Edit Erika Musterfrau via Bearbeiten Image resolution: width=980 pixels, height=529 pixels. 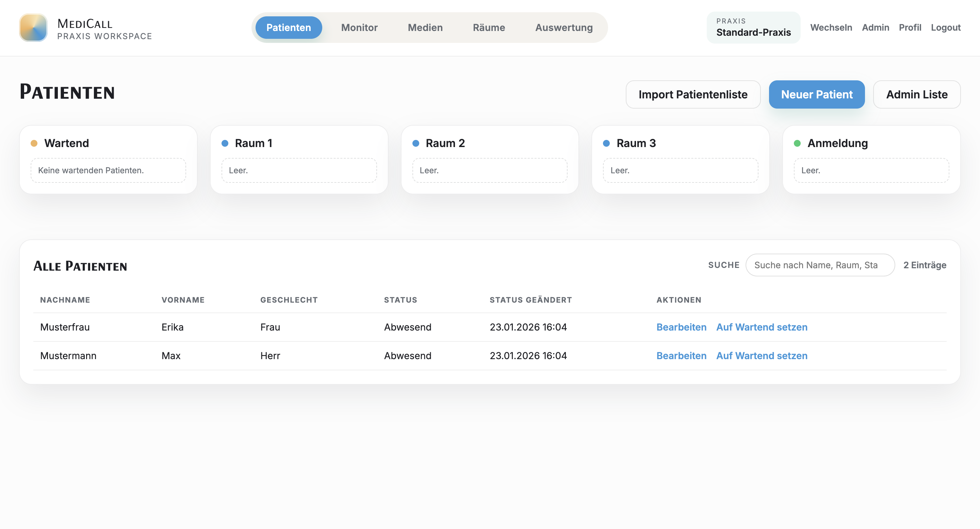pyautogui.click(x=681, y=327)
